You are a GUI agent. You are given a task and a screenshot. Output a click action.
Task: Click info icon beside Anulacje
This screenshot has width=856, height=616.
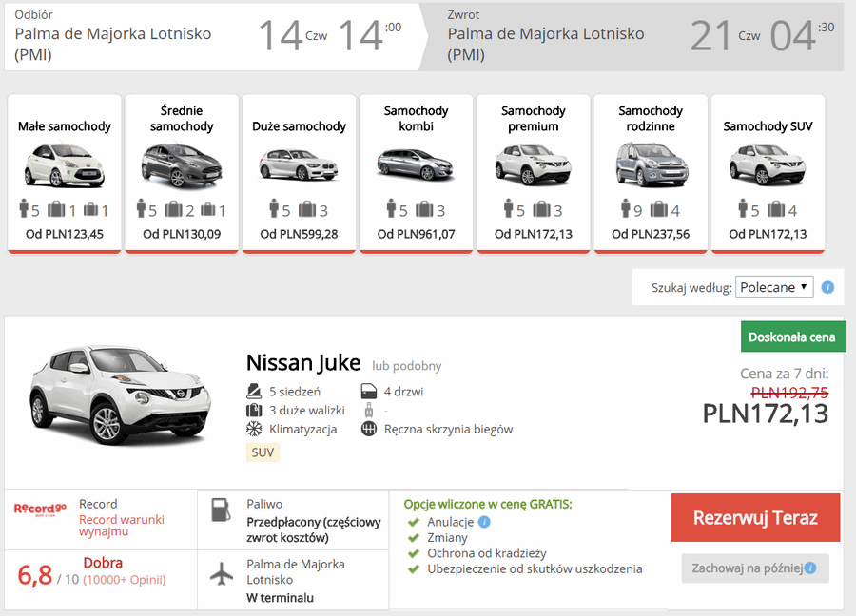[484, 522]
